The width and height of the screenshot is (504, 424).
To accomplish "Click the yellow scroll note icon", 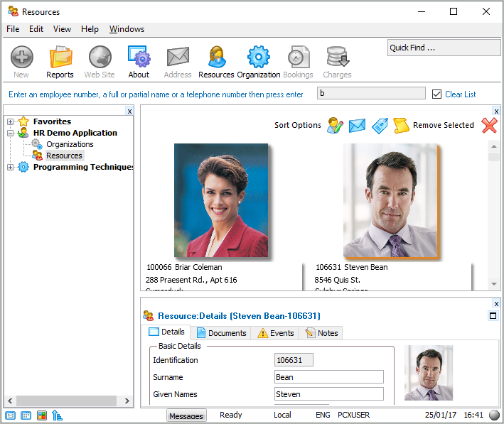I will tap(401, 125).
